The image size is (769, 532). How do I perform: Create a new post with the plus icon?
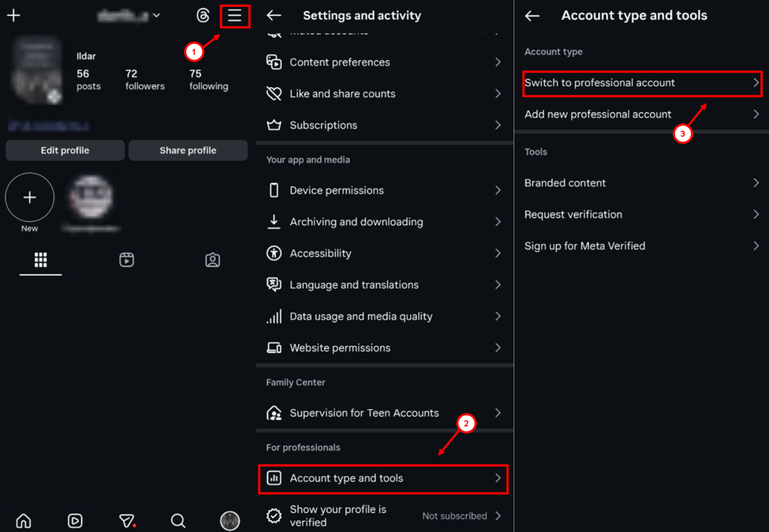point(13,15)
